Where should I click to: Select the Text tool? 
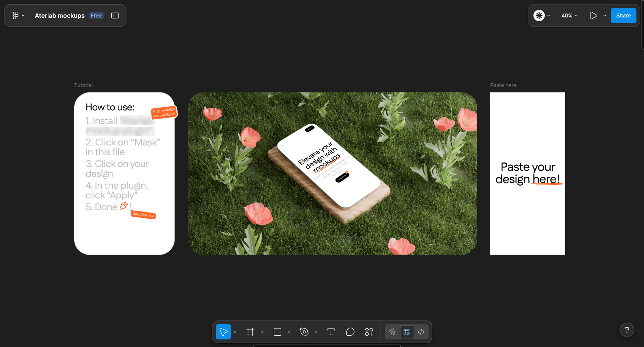tap(331, 332)
